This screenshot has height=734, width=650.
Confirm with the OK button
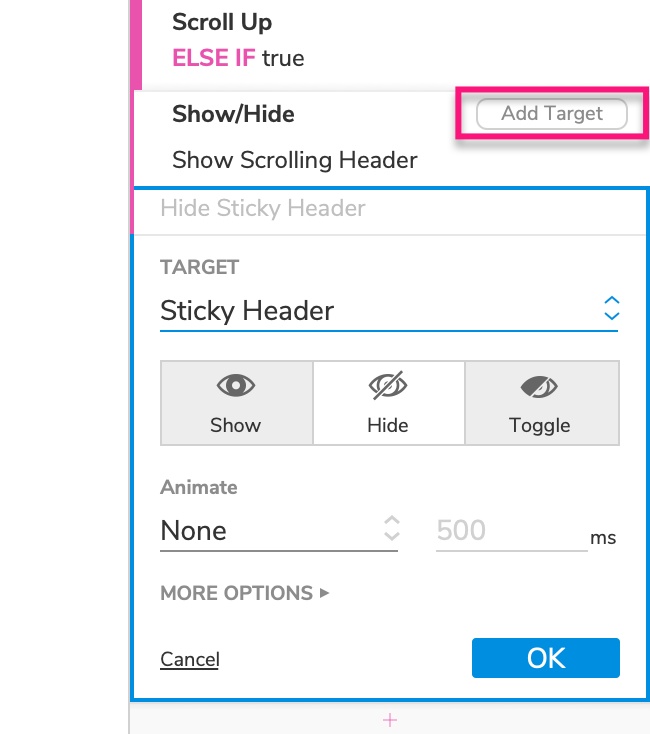[x=546, y=658]
